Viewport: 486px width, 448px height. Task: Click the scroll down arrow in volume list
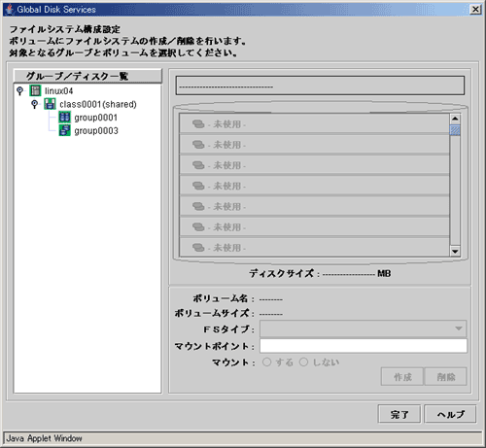[455, 252]
